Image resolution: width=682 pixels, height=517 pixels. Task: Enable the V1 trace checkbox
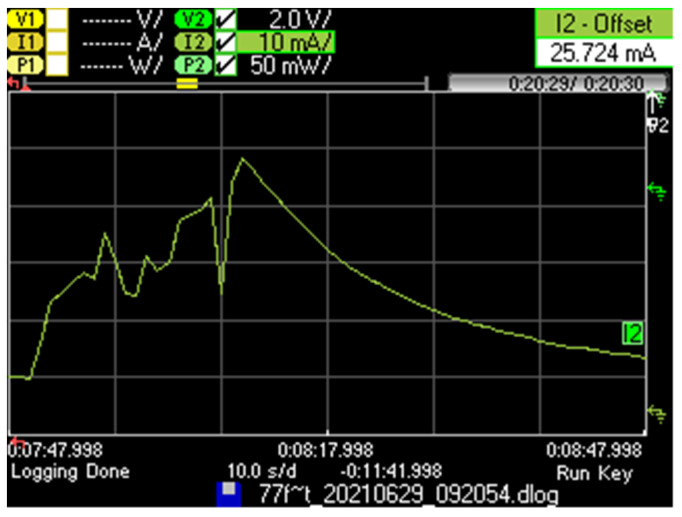[57, 18]
